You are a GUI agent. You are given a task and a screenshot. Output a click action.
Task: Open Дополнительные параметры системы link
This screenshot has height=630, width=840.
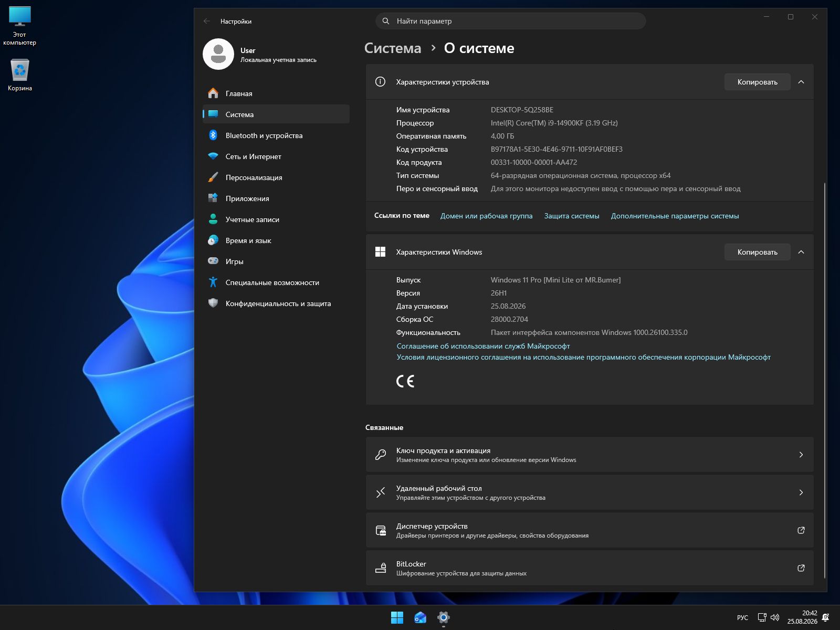pyautogui.click(x=675, y=216)
